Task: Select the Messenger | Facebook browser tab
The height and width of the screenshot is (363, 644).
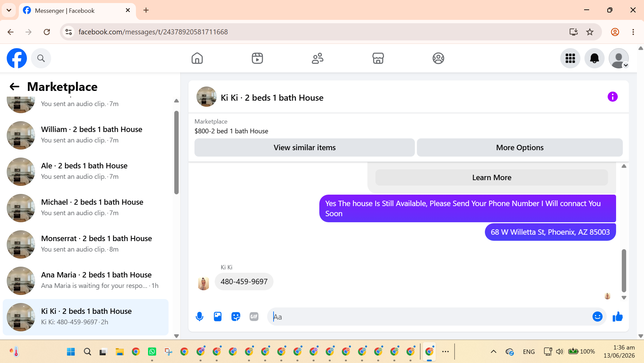Action: [77, 10]
